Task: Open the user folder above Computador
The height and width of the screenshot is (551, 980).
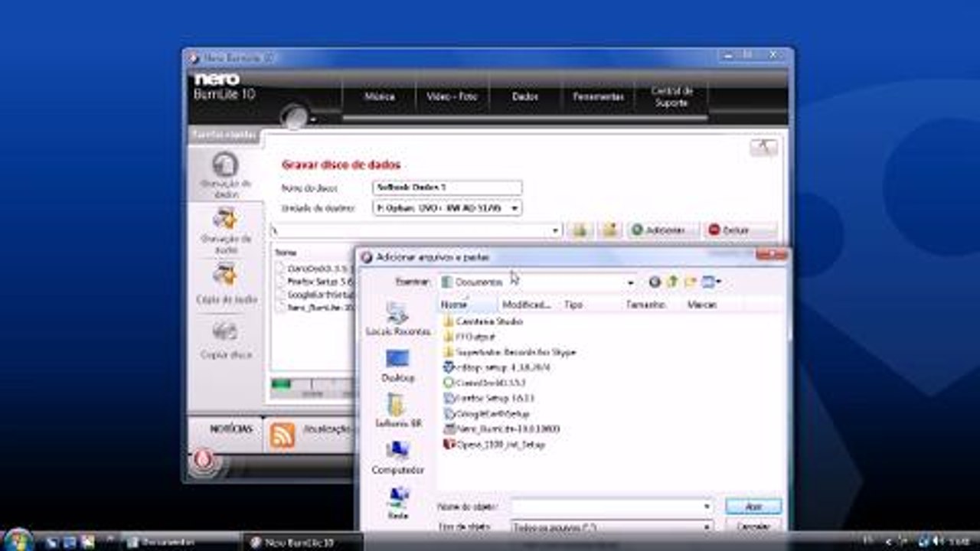Action: point(397,412)
